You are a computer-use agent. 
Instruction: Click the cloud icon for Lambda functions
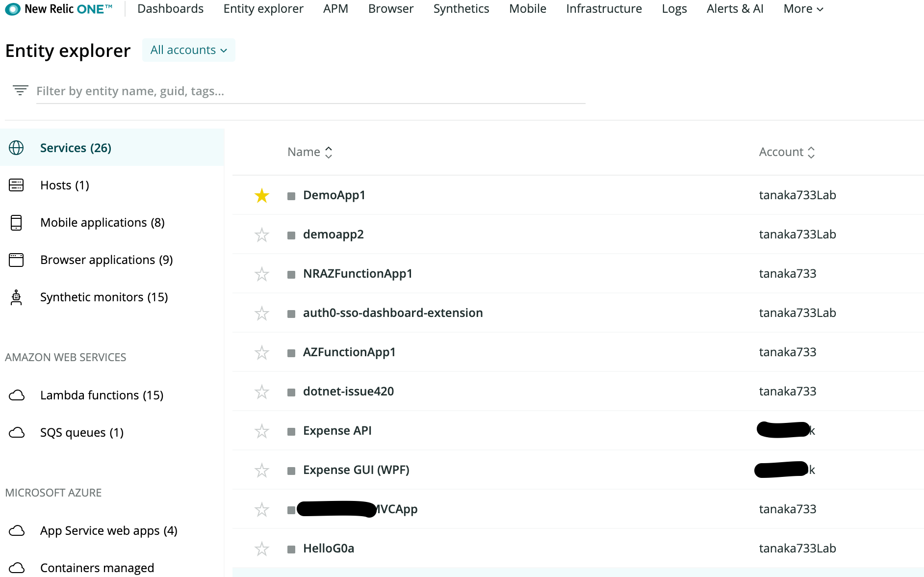pos(17,395)
